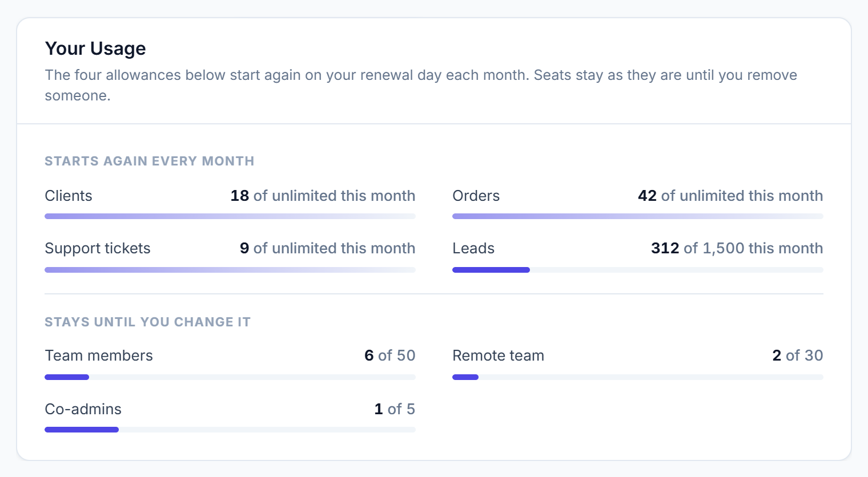Click the 'Leads' label
Viewport: 868px width, 477px height.
click(x=473, y=248)
